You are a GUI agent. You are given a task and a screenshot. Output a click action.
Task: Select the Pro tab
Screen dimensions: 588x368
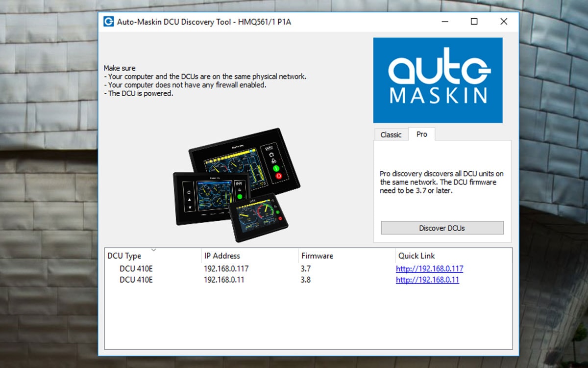(x=421, y=134)
